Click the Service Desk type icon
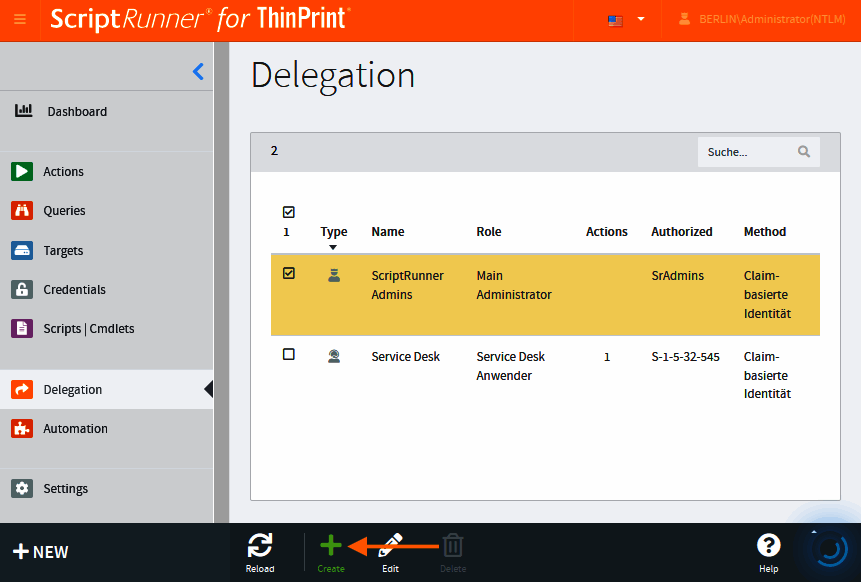Screen dimensions: 861x582 [334, 356]
